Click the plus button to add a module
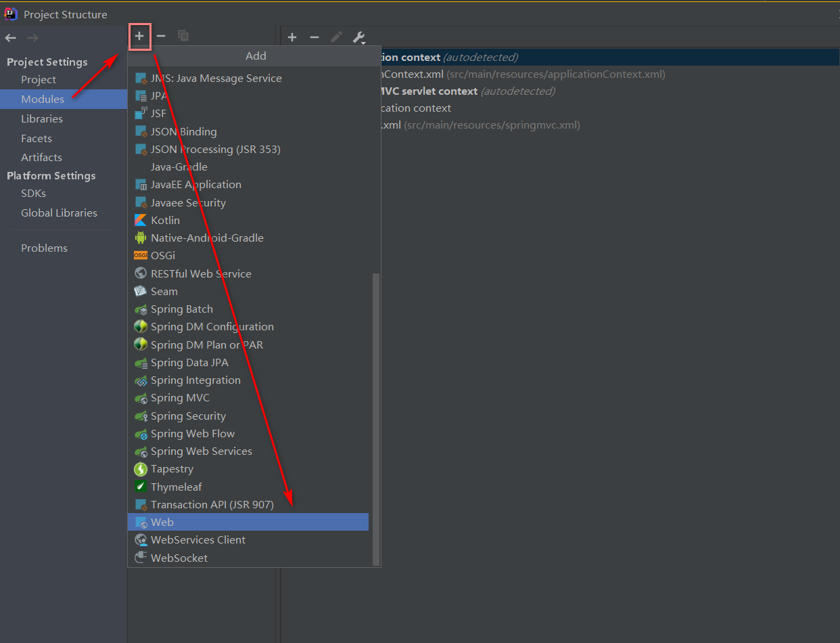Viewport: 840px width, 643px height. [x=139, y=36]
